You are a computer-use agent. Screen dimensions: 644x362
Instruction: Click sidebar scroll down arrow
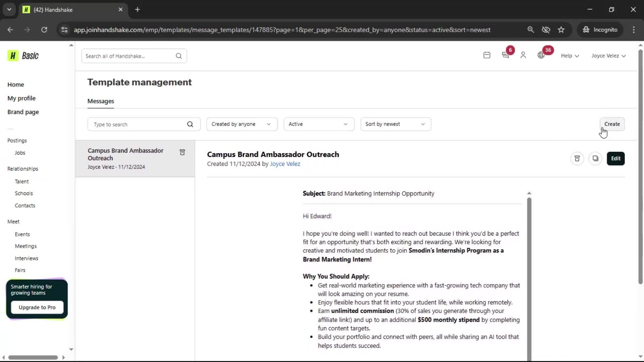(x=71, y=349)
